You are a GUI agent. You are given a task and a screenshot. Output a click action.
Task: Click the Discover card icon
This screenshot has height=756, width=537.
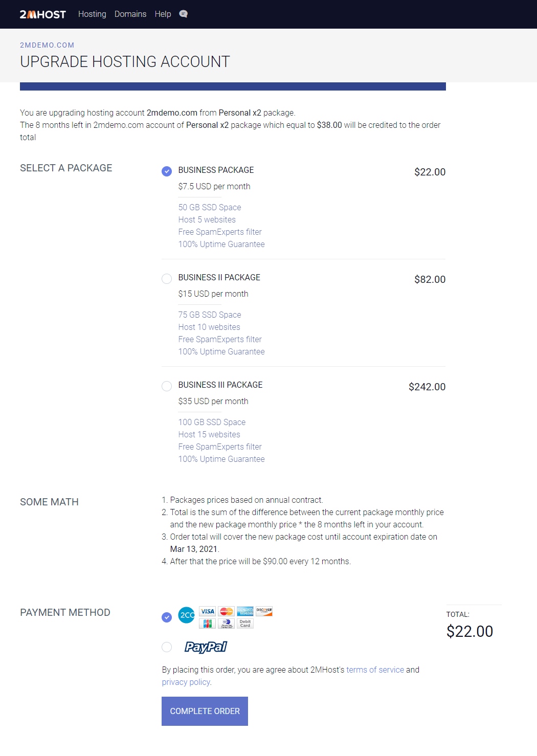[264, 611]
